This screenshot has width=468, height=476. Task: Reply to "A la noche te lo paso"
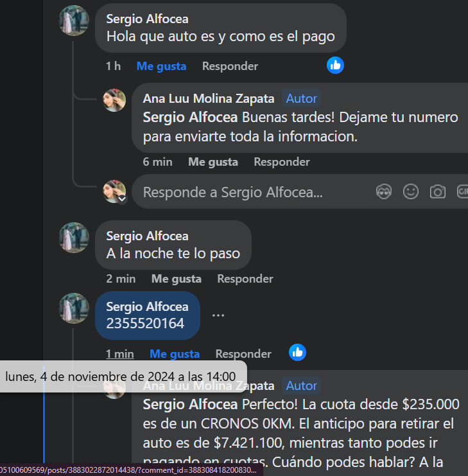(245, 279)
